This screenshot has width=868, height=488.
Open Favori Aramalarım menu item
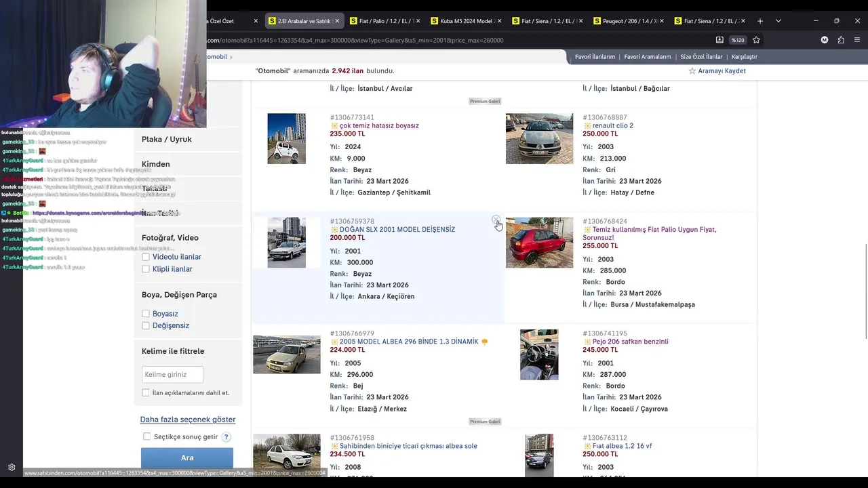648,57
